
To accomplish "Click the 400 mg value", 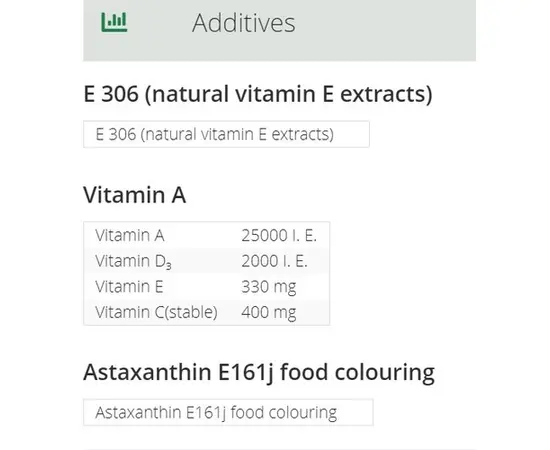I will click(x=269, y=313).
